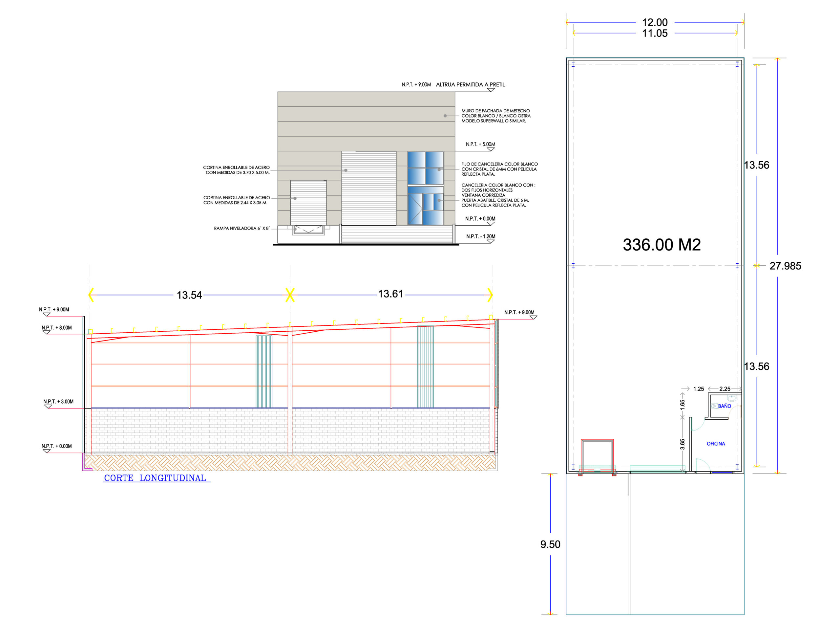Click the 9.50 front yard dimension
The height and width of the screenshot is (641, 840).
pos(550,544)
